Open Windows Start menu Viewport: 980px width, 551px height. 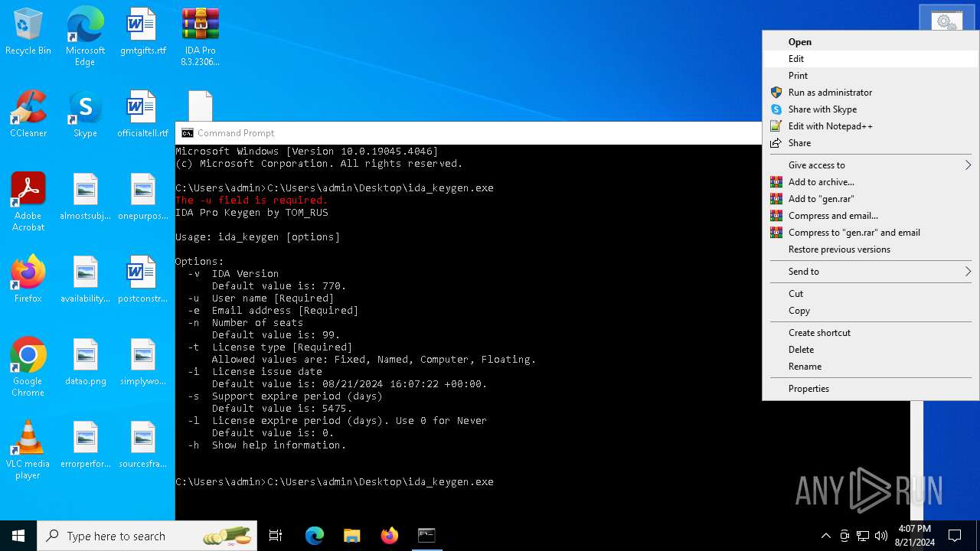[18, 536]
